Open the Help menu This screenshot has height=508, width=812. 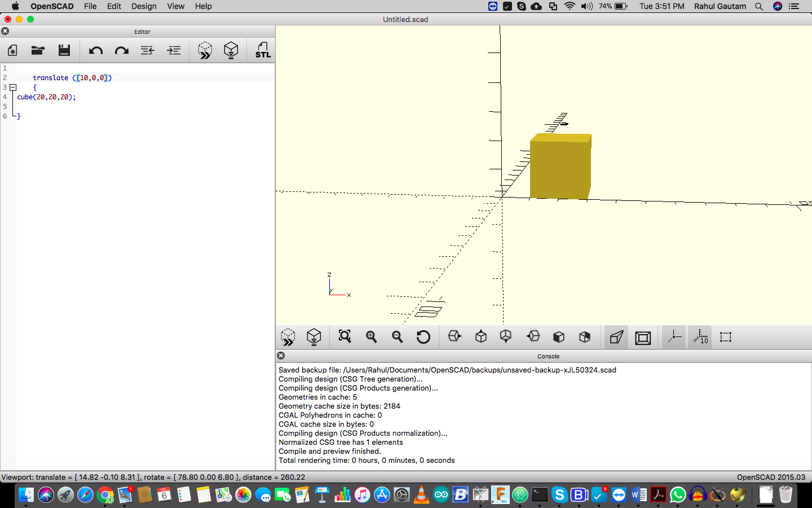tap(203, 6)
